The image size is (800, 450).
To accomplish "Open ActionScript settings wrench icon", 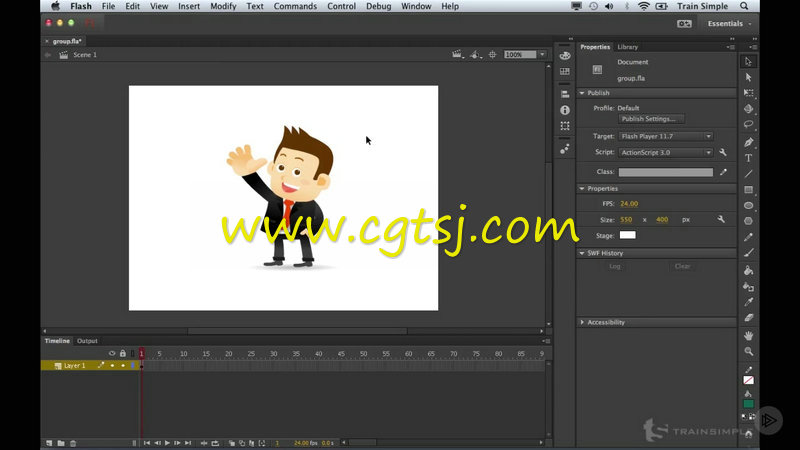I will (x=722, y=152).
